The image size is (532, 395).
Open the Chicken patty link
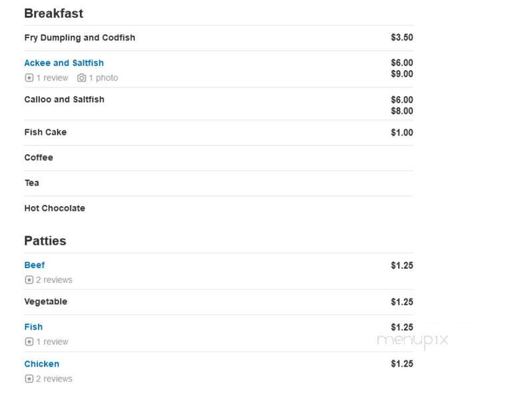coord(42,364)
